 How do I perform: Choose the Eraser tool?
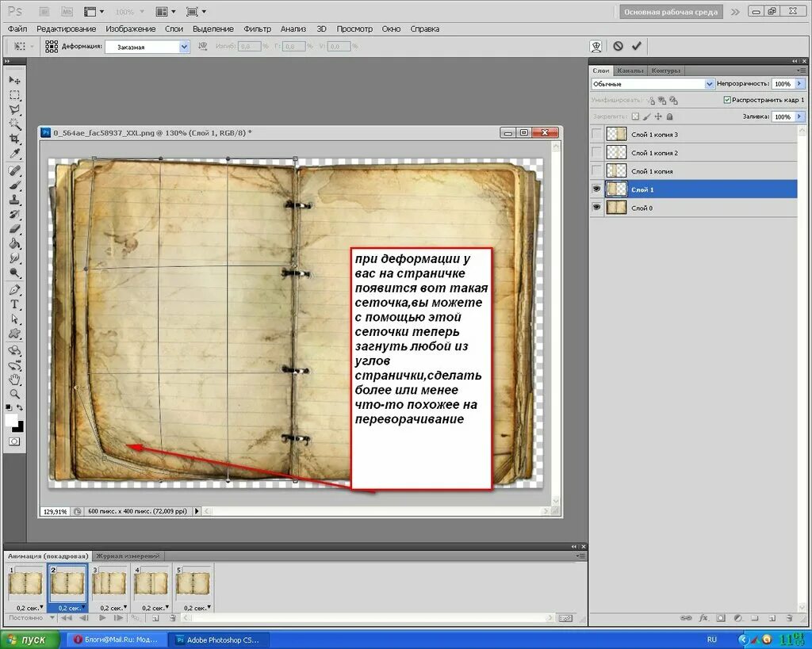[14, 228]
